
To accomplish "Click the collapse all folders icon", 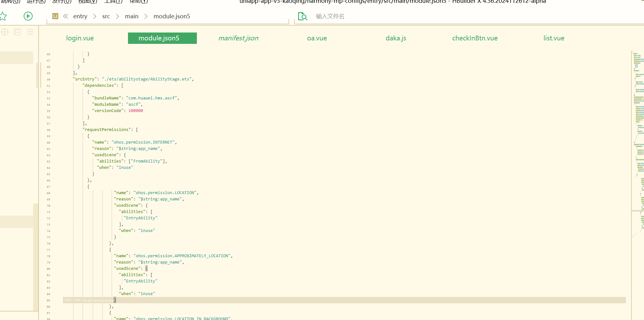I will click(x=17, y=32).
